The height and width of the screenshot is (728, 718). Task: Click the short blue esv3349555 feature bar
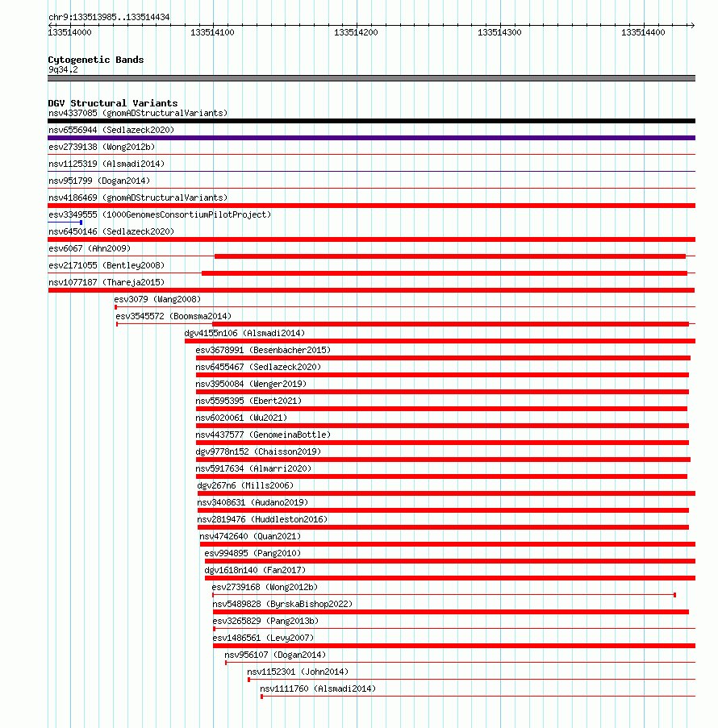click(x=65, y=223)
